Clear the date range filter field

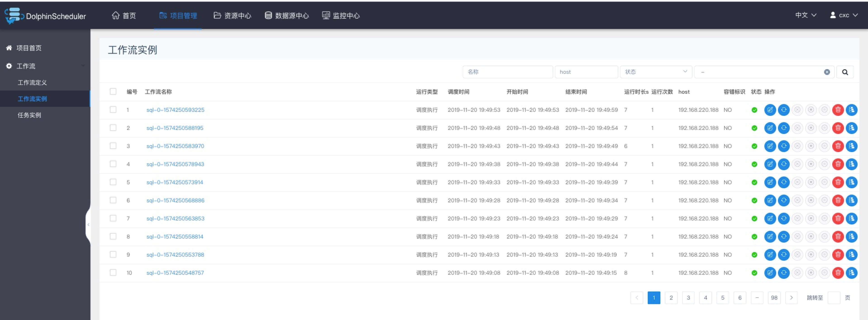point(827,72)
